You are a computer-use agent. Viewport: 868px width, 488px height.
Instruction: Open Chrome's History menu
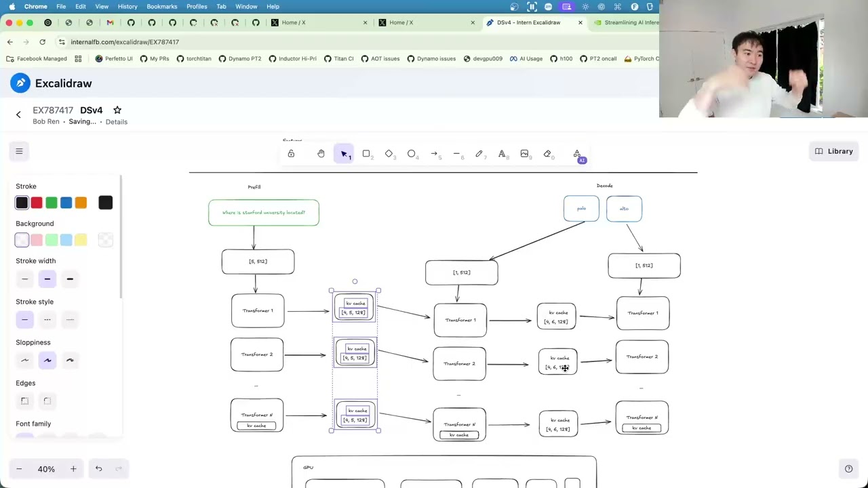[127, 6]
